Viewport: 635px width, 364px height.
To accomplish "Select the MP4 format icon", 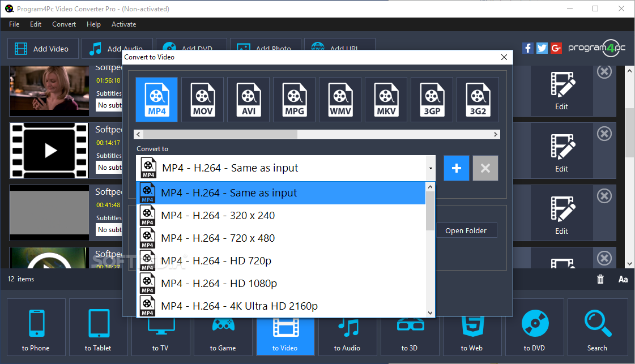I will pyautogui.click(x=156, y=100).
